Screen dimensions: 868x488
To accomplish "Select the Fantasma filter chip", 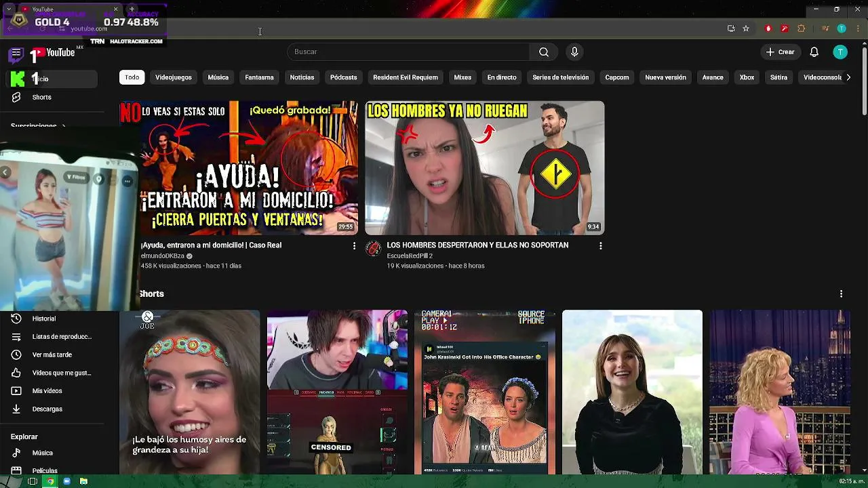I will (259, 77).
